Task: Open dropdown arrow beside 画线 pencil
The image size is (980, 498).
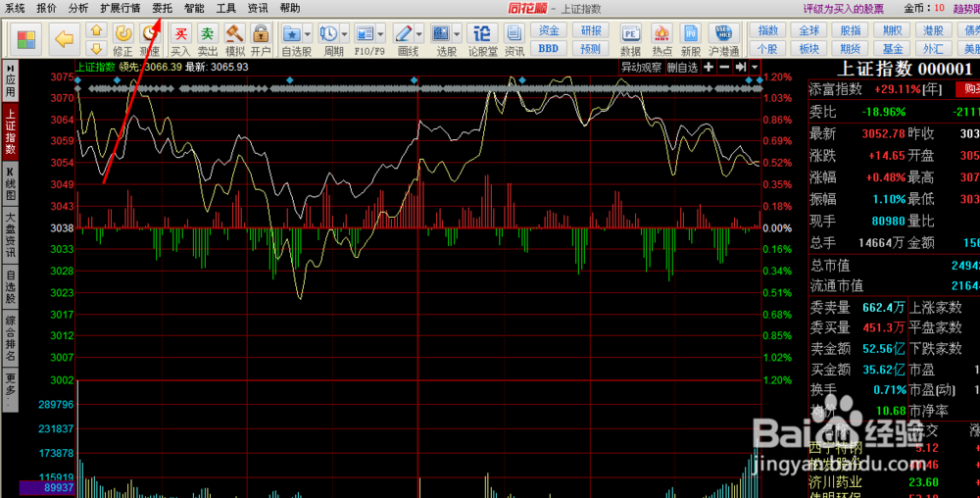Action: coord(419,33)
